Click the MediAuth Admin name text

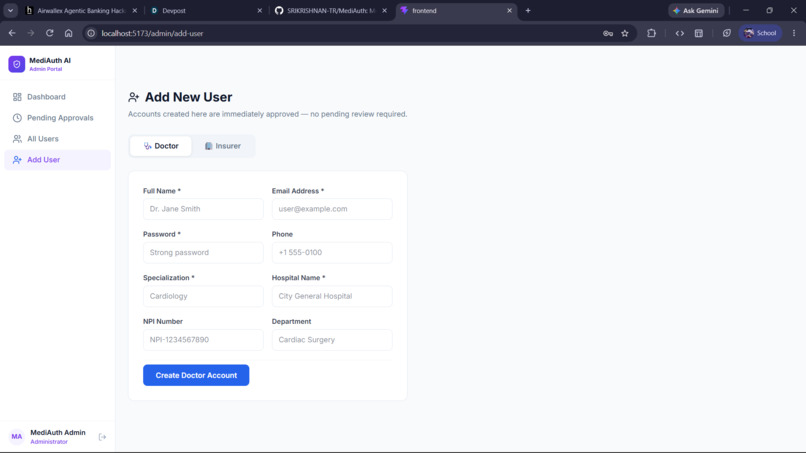coord(58,432)
